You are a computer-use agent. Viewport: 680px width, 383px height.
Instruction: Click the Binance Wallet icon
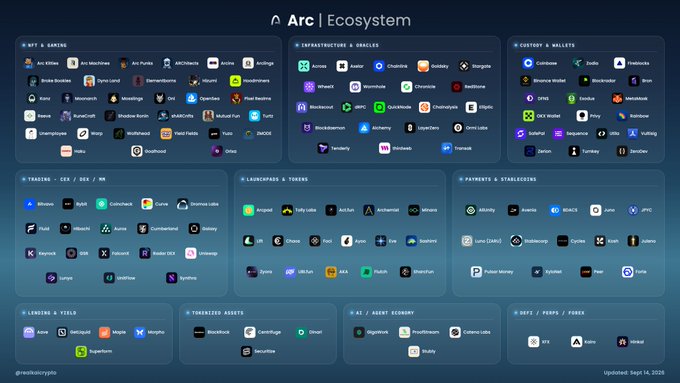click(x=526, y=81)
